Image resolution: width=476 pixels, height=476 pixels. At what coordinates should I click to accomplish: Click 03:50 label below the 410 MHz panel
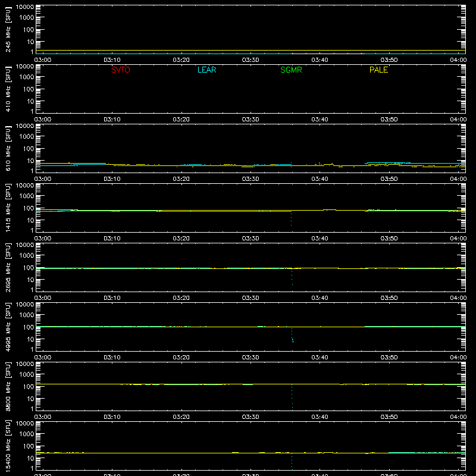click(389, 120)
